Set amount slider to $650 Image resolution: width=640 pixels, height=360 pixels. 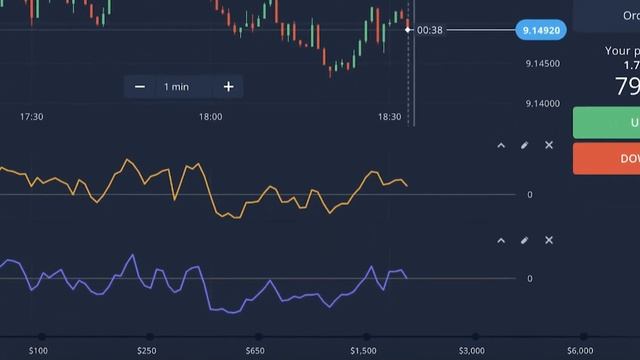click(x=258, y=337)
